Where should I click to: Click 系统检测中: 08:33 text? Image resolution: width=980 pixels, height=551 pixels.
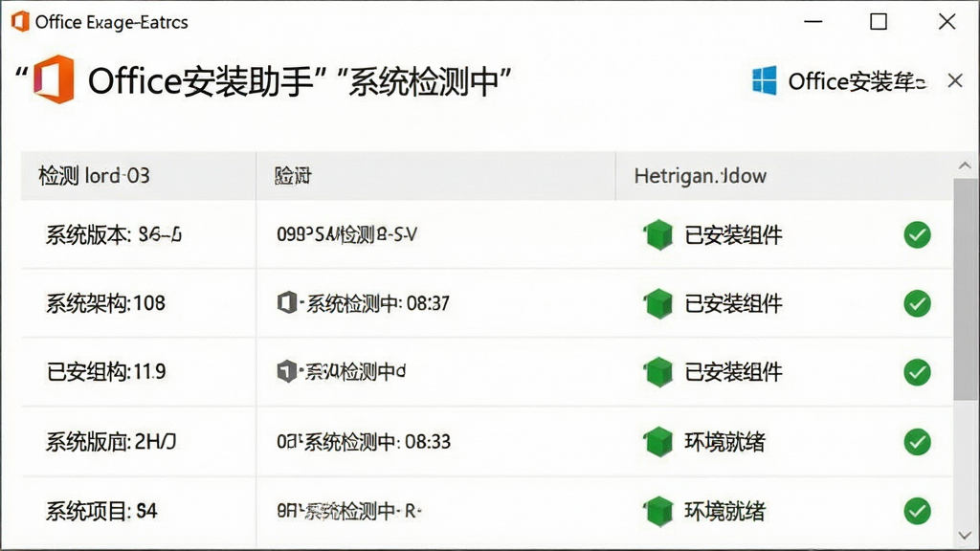377,442
